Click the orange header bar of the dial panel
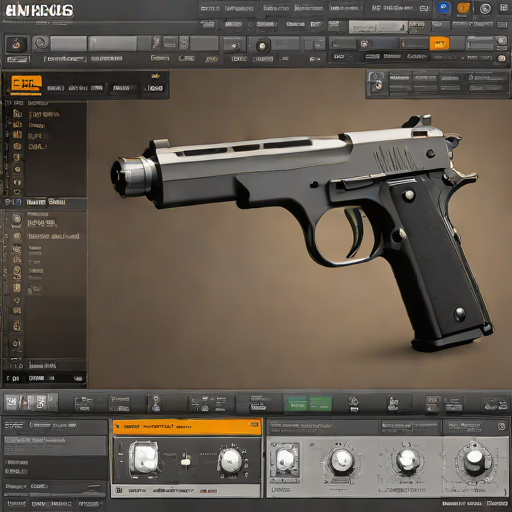Screen dimensions: 512x512 187,427
